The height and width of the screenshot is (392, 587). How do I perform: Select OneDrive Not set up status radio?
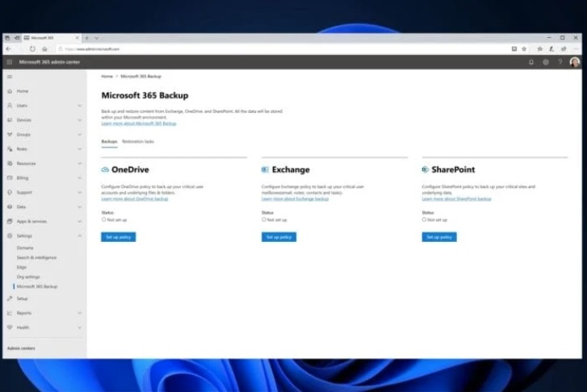pos(103,219)
